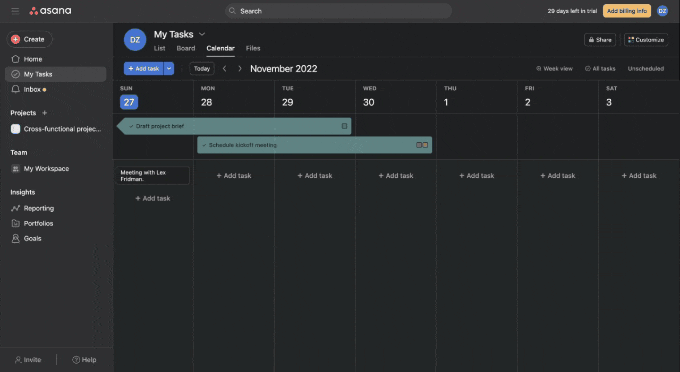
Task: Open All tasks filter
Action: [600, 69]
